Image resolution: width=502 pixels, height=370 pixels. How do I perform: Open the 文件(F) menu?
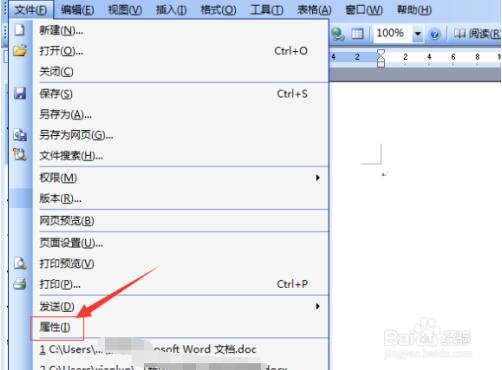[31, 10]
